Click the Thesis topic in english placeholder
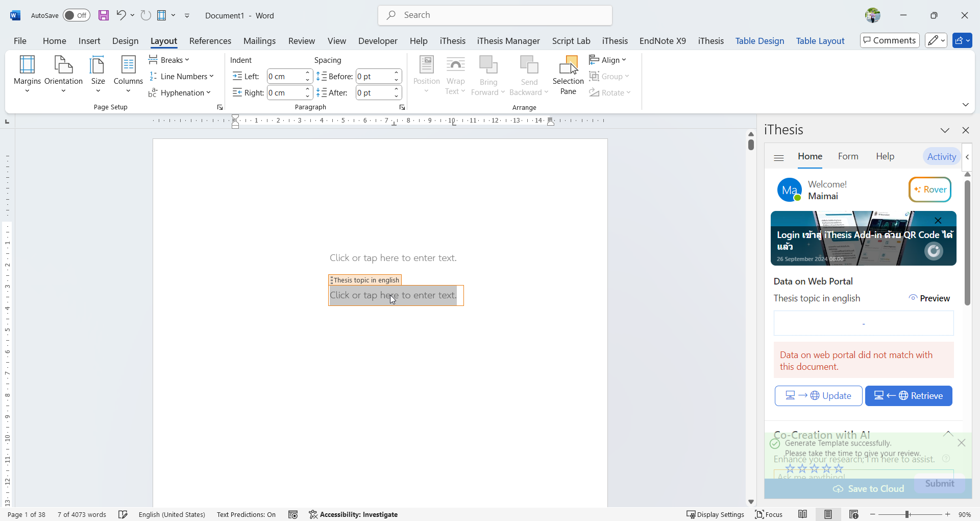 (394, 295)
